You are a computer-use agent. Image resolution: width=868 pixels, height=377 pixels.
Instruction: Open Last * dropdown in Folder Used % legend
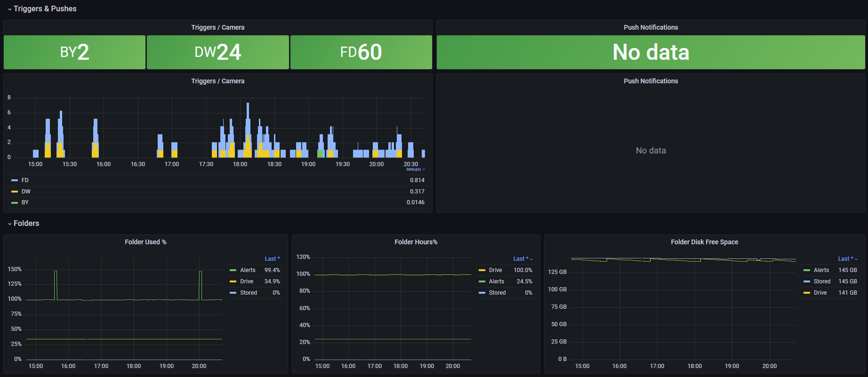click(x=272, y=259)
